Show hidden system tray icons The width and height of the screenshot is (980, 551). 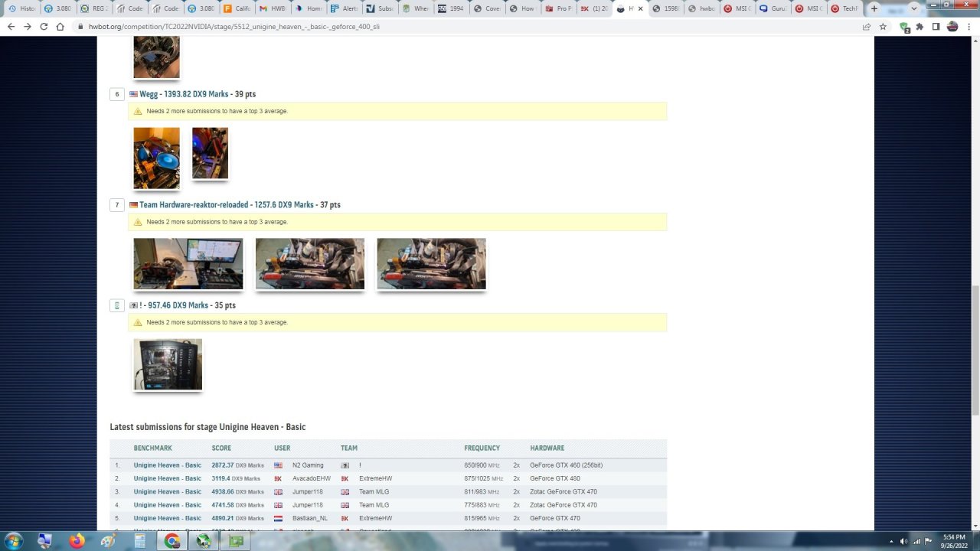click(x=891, y=541)
